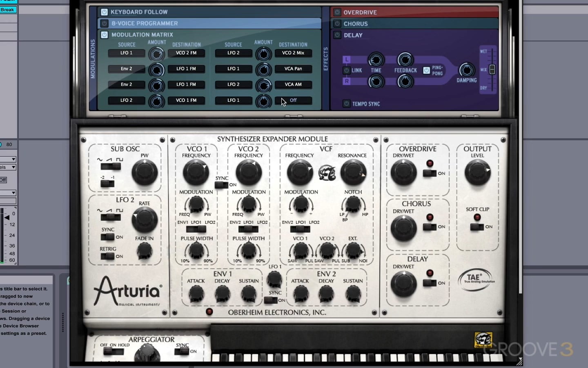
Task: Click the Delay Dry/Wet knob on front panel
Action: [x=404, y=283]
